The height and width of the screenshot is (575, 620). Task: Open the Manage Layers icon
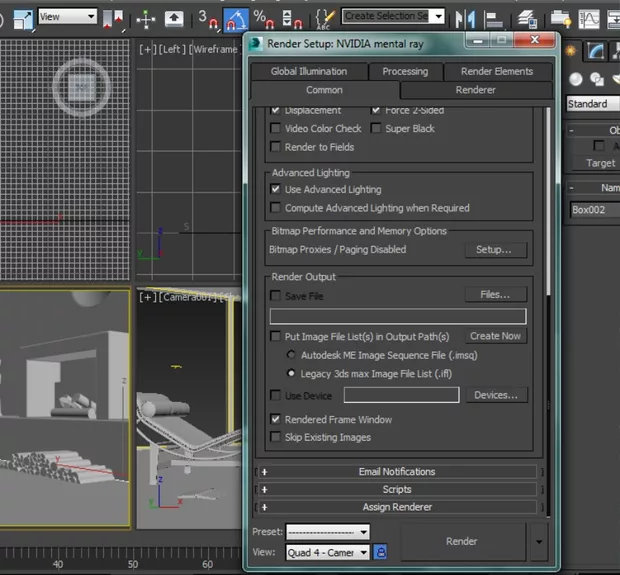coord(527,19)
